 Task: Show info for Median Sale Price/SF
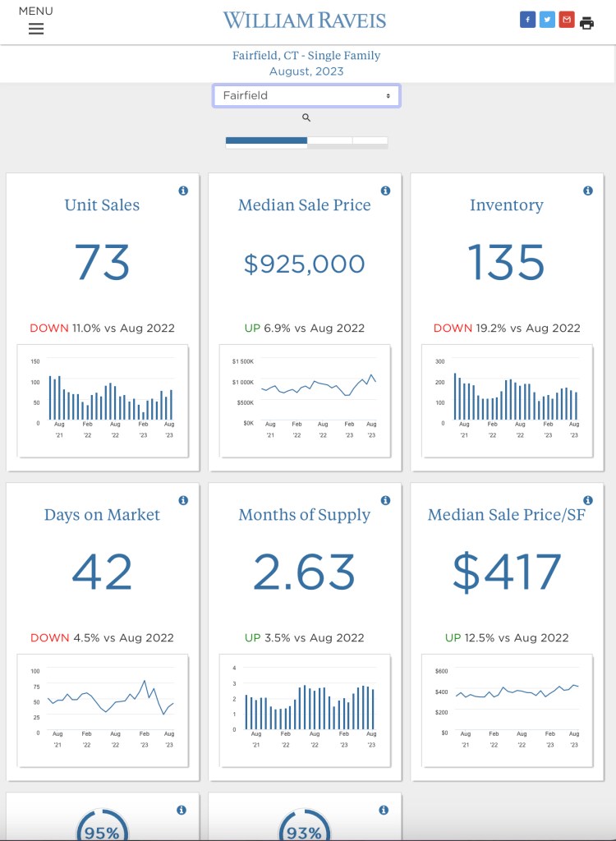[x=587, y=500]
